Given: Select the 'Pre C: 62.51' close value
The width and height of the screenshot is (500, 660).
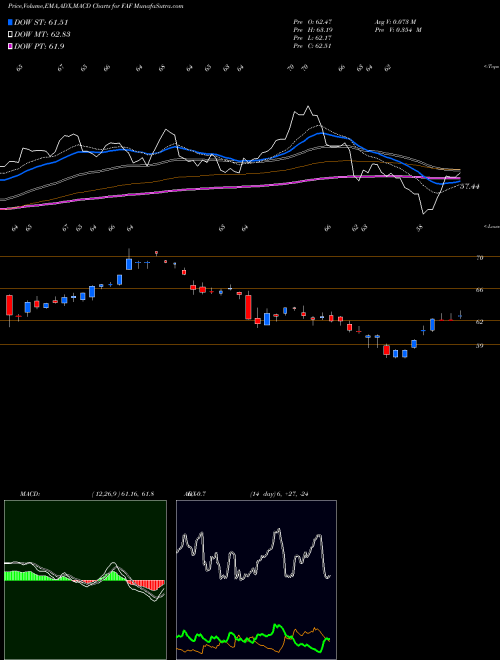Looking at the screenshot, I should [313, 46].
